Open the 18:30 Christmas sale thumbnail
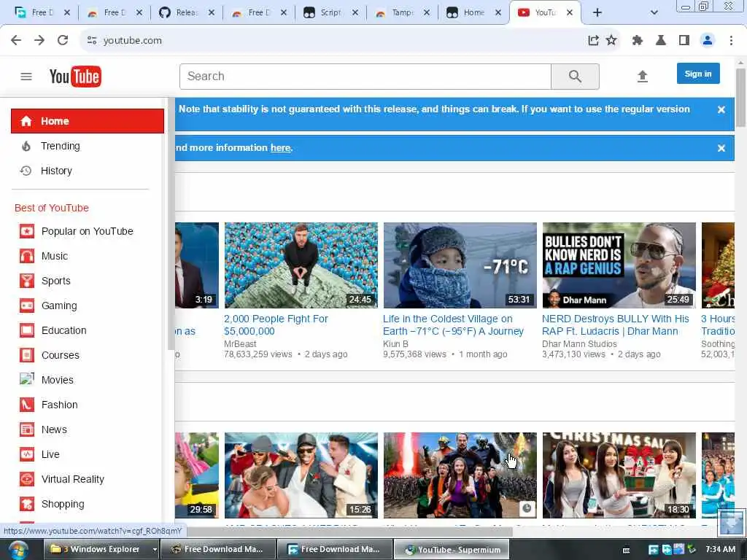Image resolution: width=747 pixels, height=560 pixels. (x=619, y=475)
